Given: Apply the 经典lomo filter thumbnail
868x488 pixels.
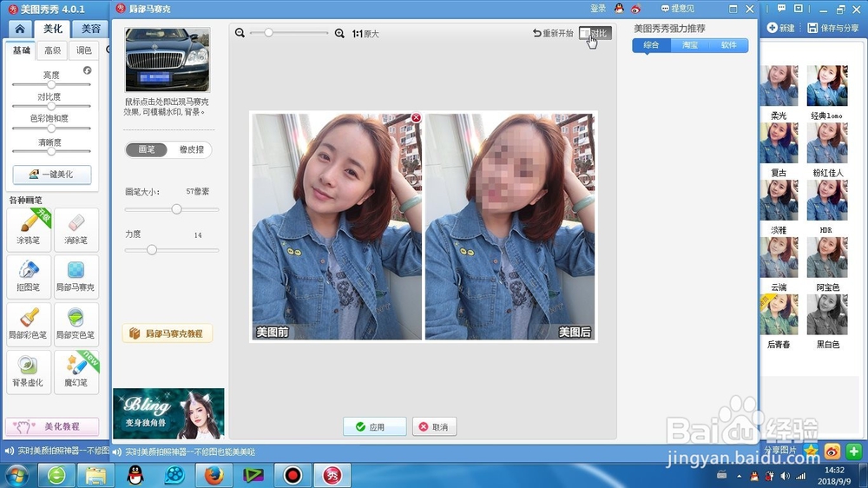Looking at the screenshot, I should 827,86.
